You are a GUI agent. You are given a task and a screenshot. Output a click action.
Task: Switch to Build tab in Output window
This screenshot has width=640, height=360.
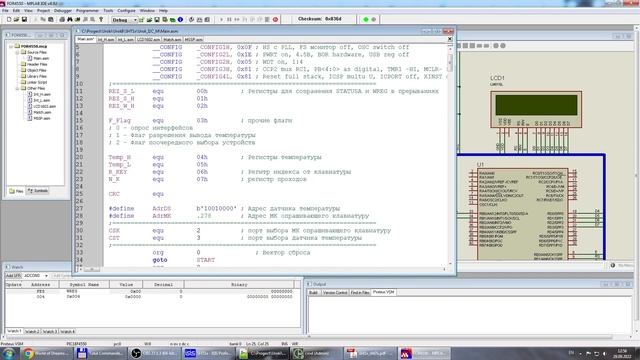pos(313,293)
